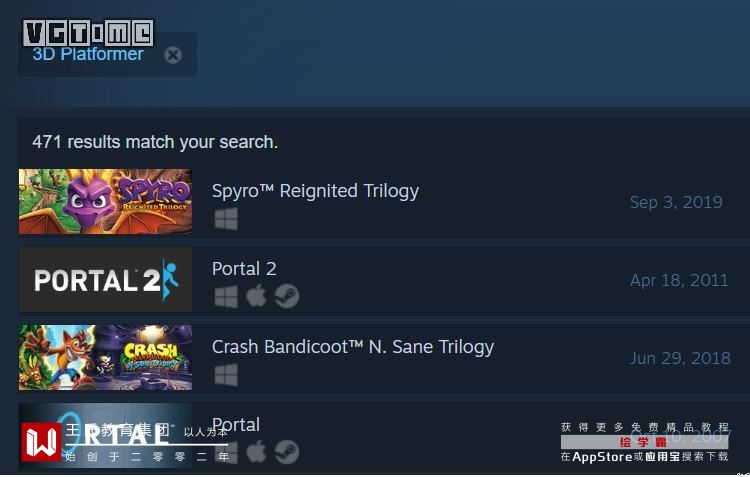Click Windows icon under Spyro Reignited Trilogy
Viewport: 750px width, 477px height.
click(x=226, y=219)
